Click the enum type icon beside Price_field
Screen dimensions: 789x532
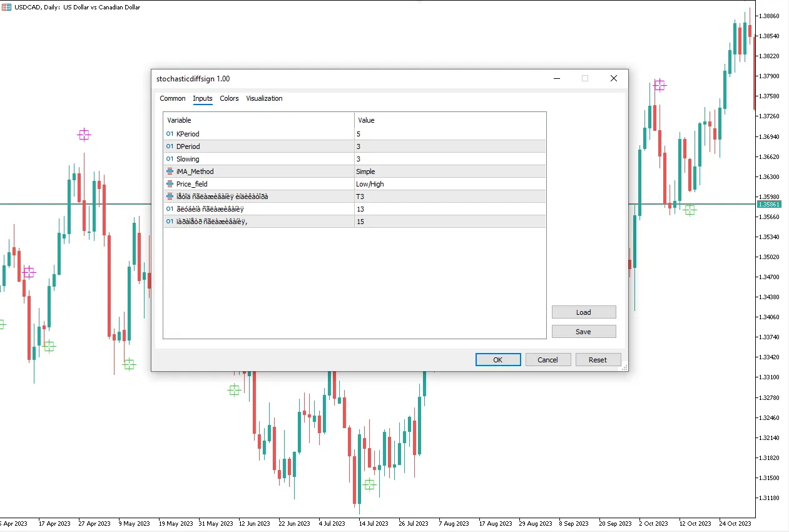tap(170, 184)
